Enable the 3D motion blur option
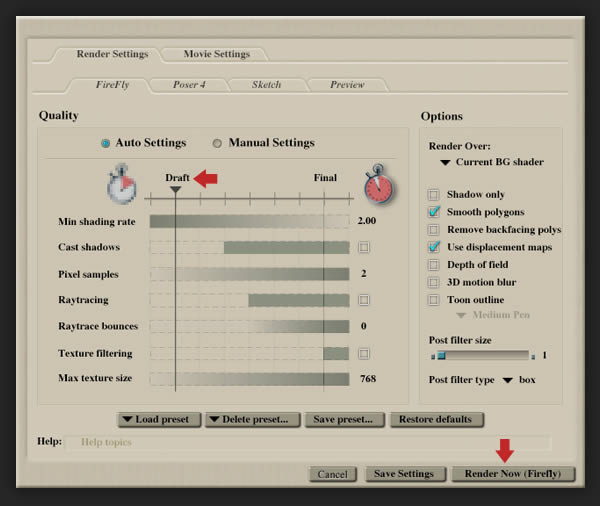Image resolution: width=600 pixels, height=506 pixels. pos(434,282)
